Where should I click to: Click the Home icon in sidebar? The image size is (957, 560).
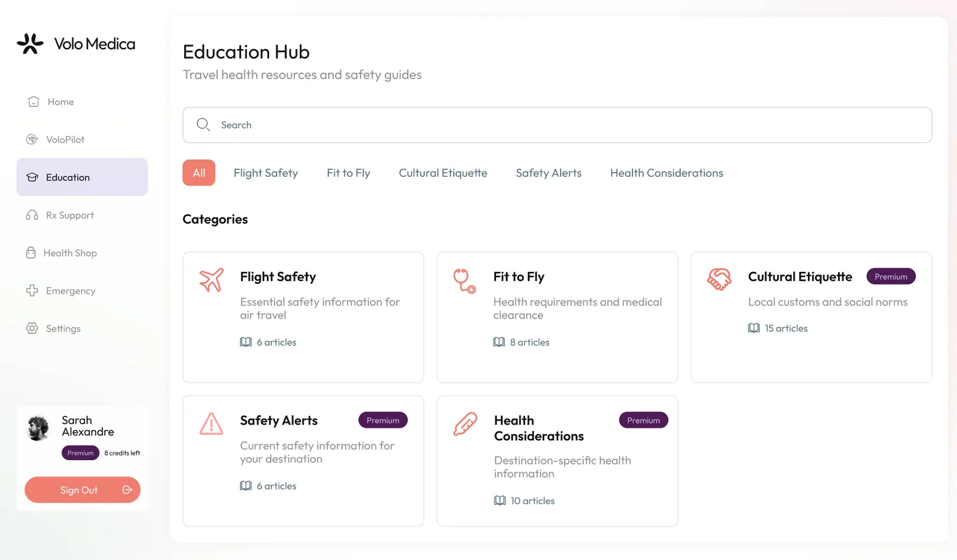click(x=33, y=102)
